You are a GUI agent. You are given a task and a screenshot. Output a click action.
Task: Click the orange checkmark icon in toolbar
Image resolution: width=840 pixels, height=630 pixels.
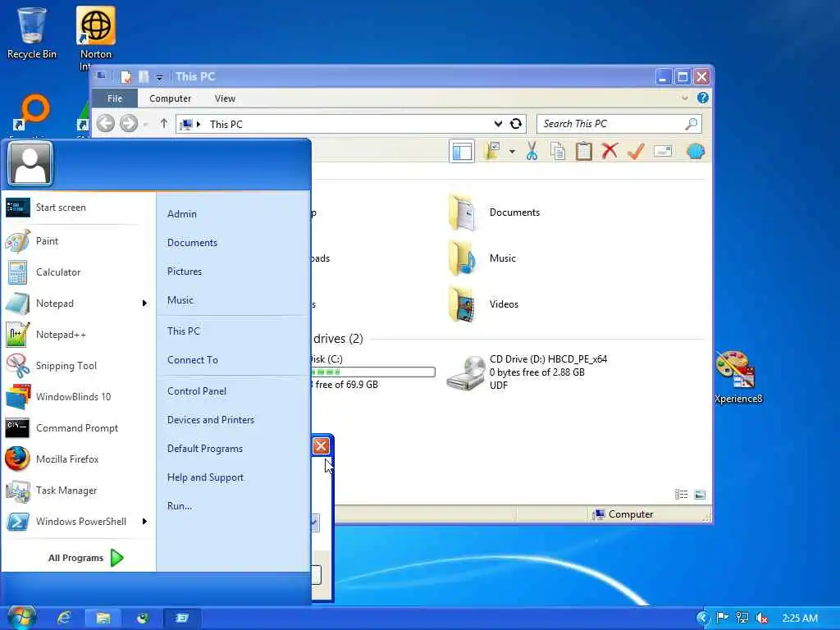click(x=636, y=152)
